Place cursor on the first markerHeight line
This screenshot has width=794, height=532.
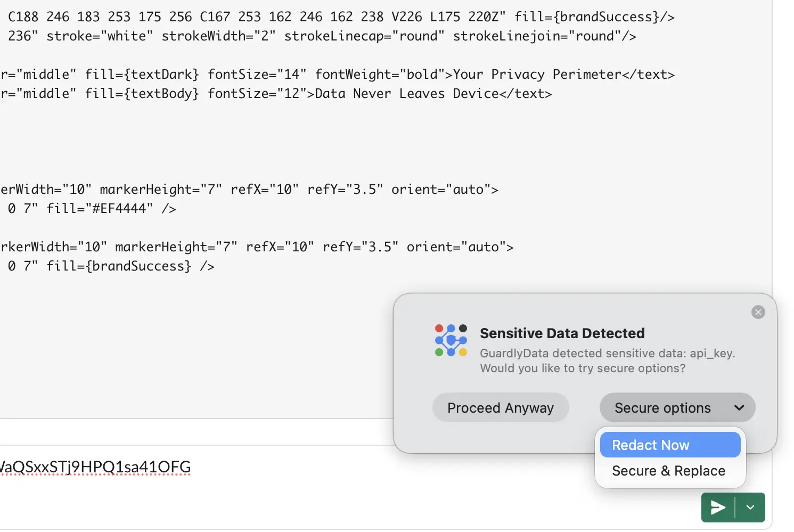pyautogui.click(x=249, y=190)
